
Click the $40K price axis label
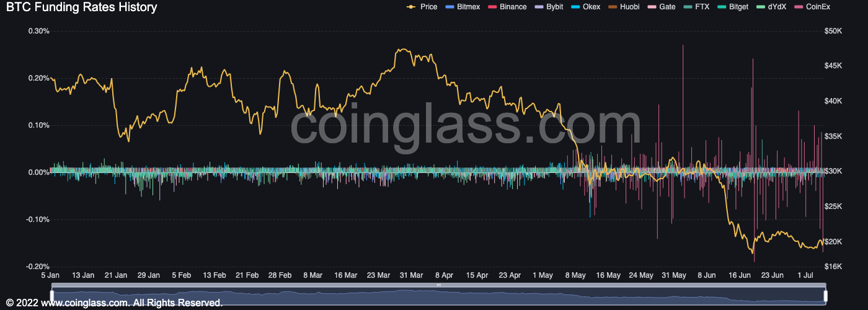832,101
